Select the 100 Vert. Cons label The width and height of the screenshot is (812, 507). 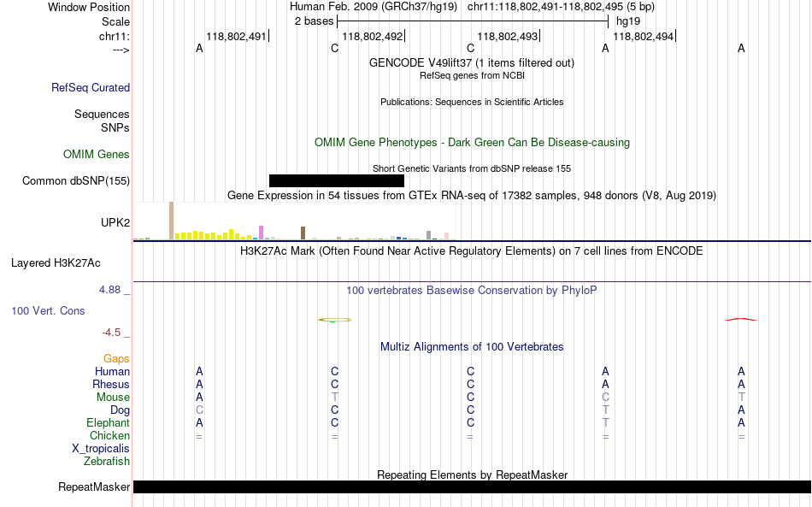(48, 310)
